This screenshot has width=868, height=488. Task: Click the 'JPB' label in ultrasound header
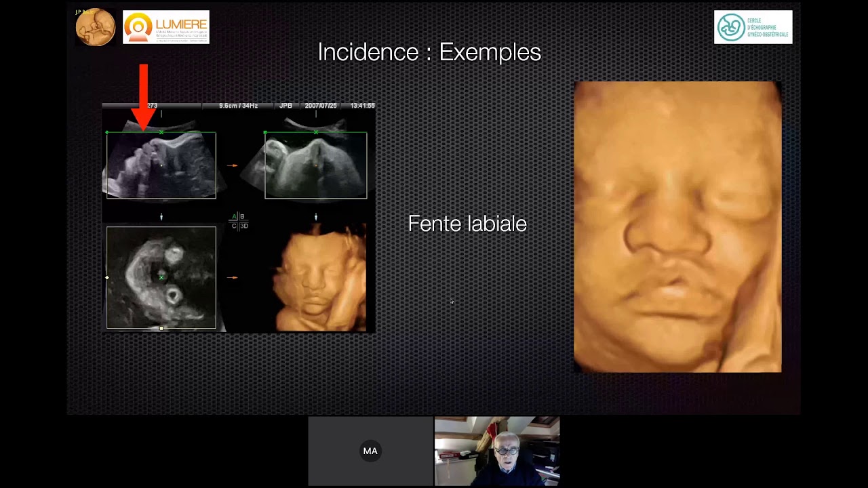285,106
